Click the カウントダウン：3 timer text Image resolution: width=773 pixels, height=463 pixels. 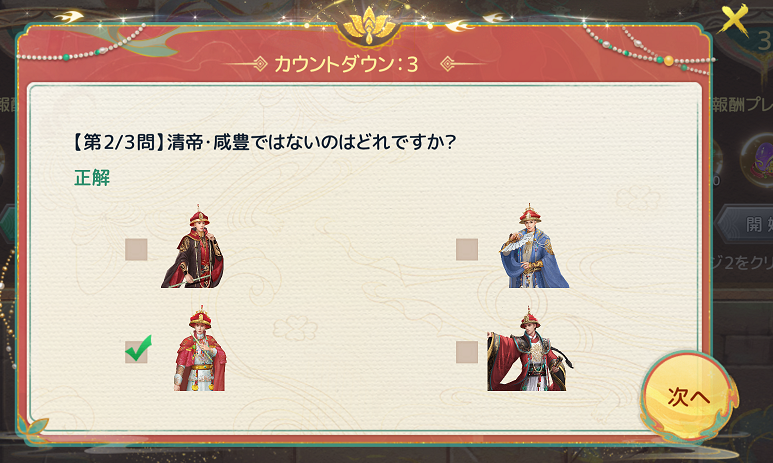tap(346, 64)
